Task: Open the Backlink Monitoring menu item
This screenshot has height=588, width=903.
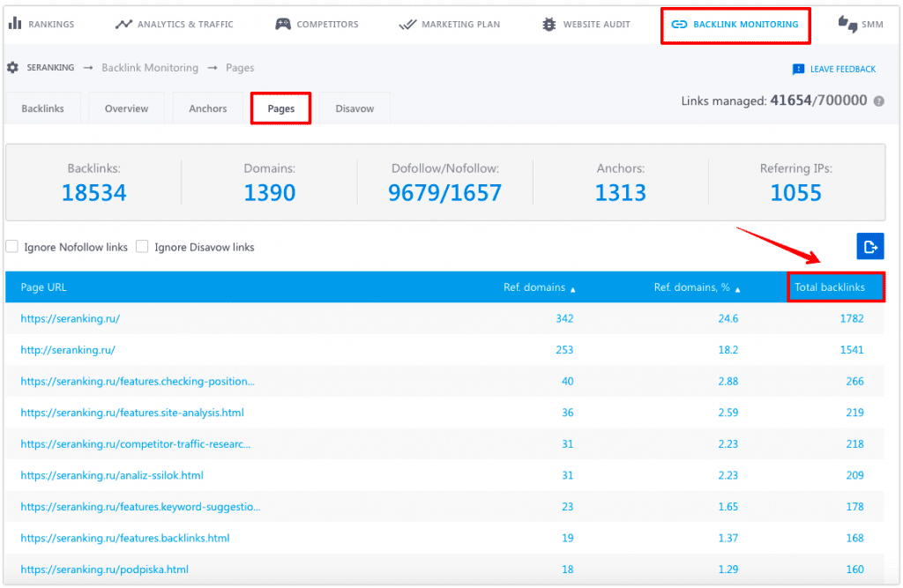Action: pos(735,24)
